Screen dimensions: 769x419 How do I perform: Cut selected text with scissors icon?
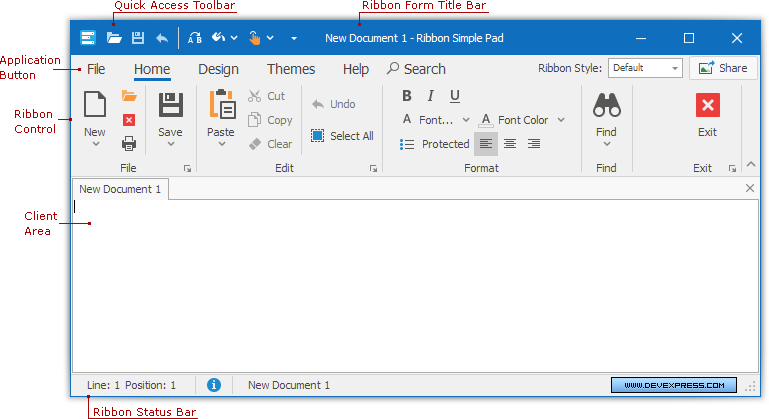[x=254, y=96]
